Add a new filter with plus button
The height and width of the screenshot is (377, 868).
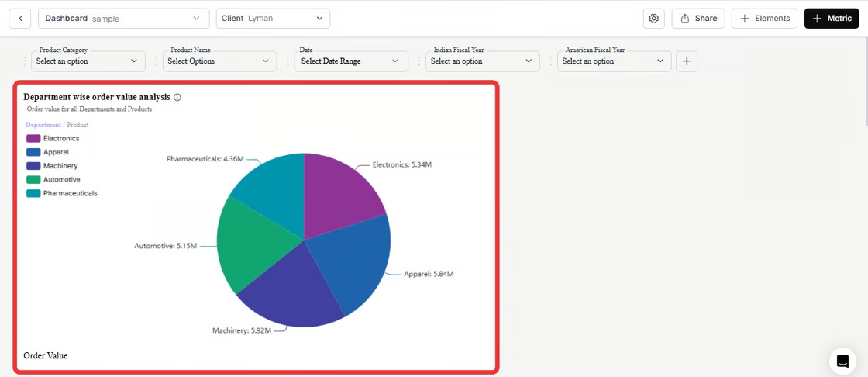[x=687, y=61]
